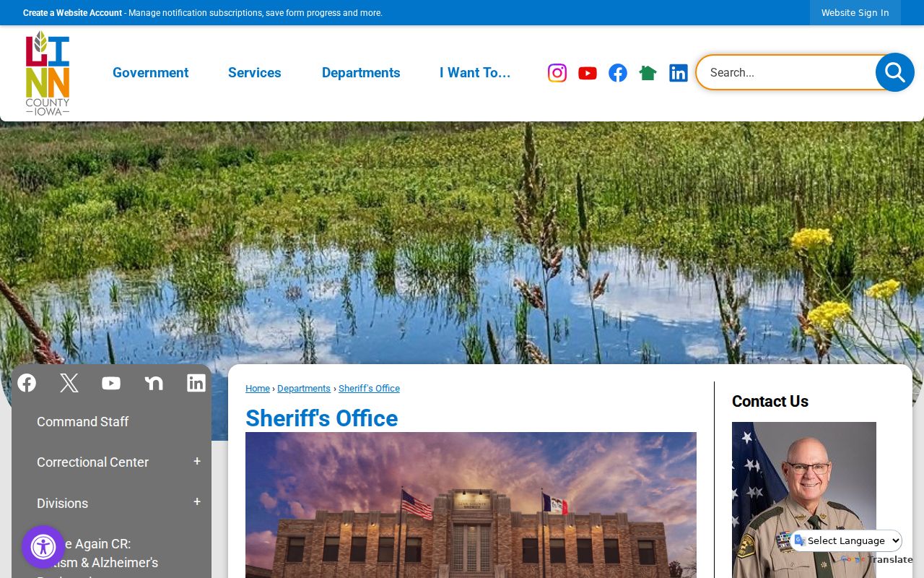Click the sheriff's portrait photo
Screen dimensions: 924x578
pyautogui.click(x=804, y=500)
